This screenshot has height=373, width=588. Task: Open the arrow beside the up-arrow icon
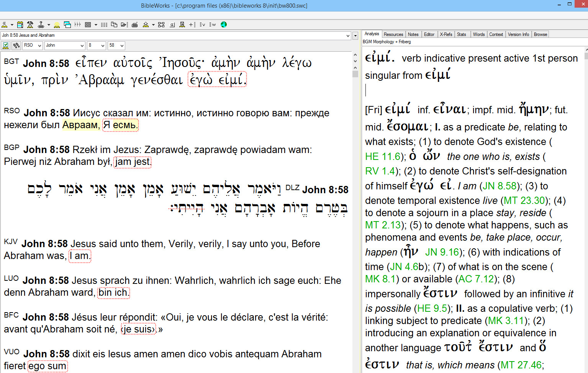pos(153,25)
